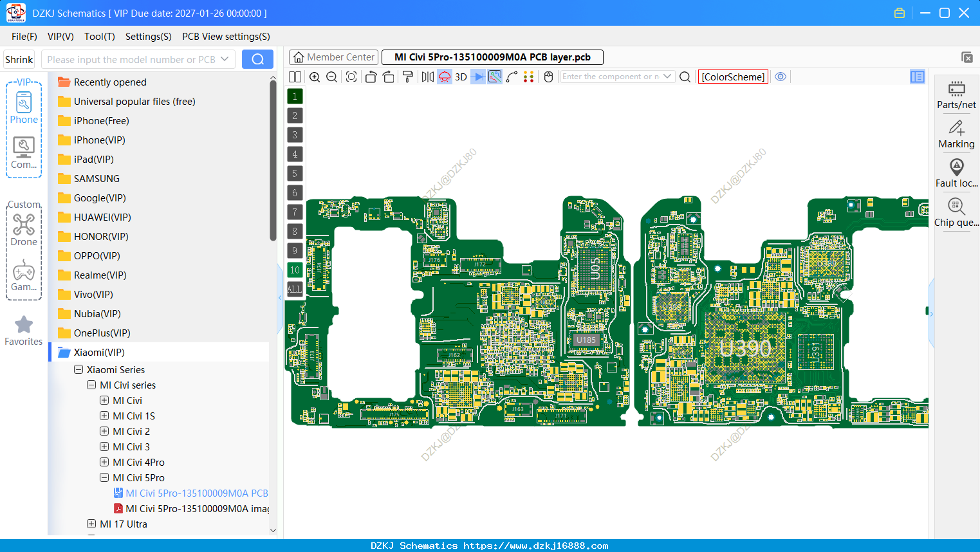The image size is (980, 552).
Task: Open MI Civi 5Pro-135100009M0A PCB file
Action: tap(191, 493)
